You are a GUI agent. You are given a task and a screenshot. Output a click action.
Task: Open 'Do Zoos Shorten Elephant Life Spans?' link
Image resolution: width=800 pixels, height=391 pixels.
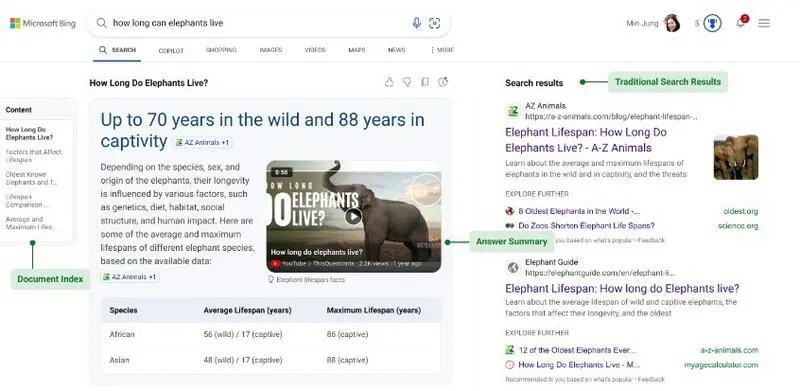[x=586, y=226]
